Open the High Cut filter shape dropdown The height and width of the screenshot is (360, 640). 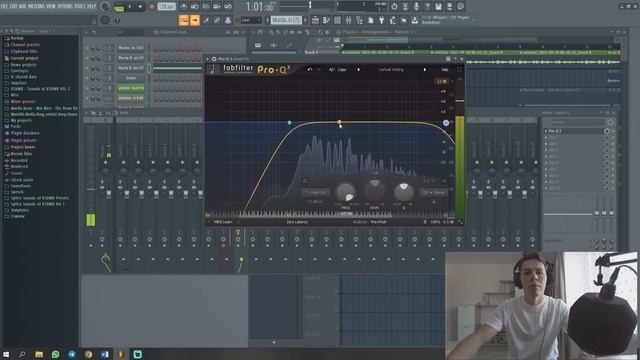click(316, 192)
